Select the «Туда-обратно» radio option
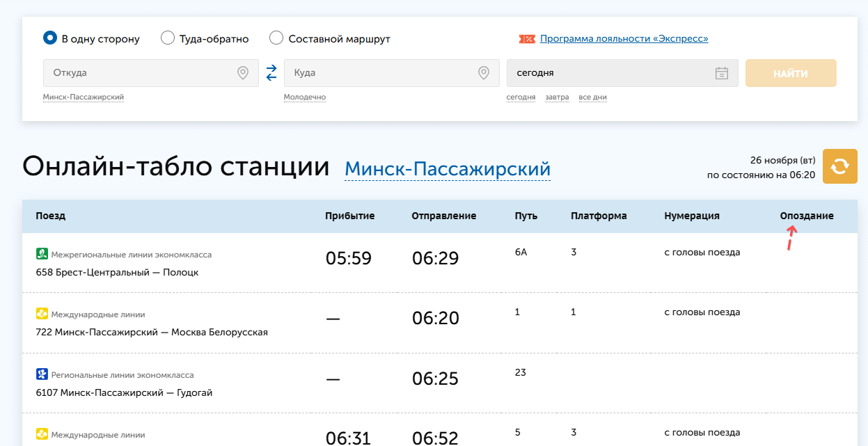This screenshot has height=446, width=868. point(168,38)
